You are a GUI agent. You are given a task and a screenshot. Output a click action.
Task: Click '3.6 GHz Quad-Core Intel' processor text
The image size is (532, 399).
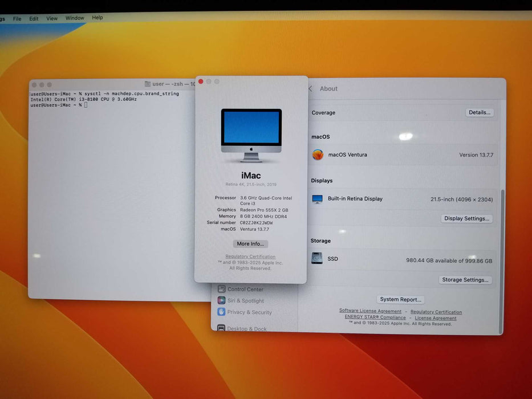point(266,198)
